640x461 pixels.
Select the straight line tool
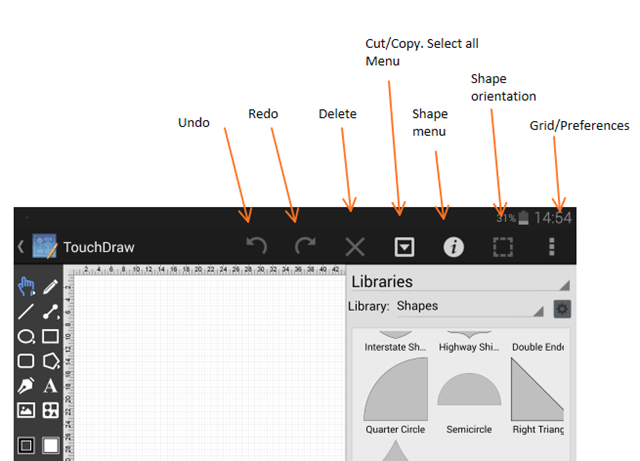pos(26,312)
